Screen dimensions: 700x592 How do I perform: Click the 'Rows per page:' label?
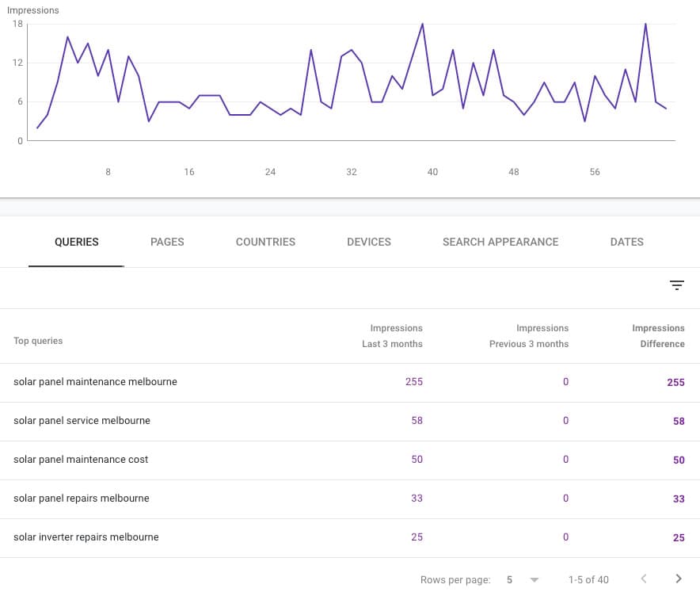pyautogui.click(x=455, y=580)
